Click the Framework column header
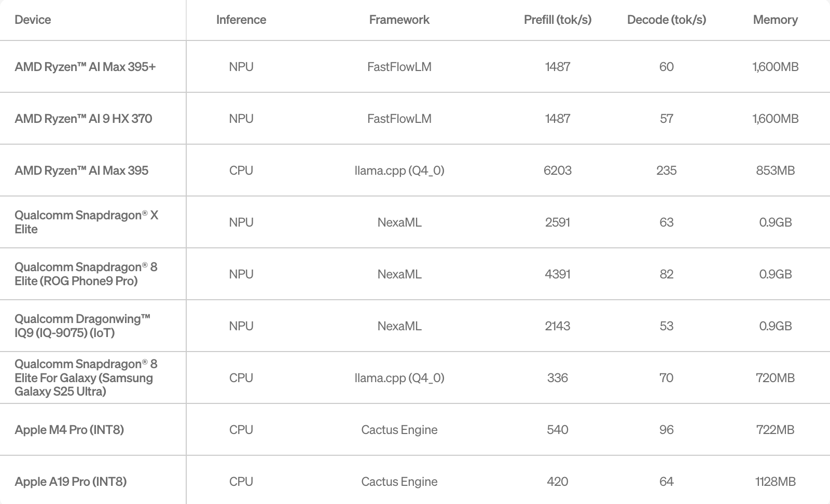Image resolution: width=830 pixels, height=504 pixels. [399, 20]
